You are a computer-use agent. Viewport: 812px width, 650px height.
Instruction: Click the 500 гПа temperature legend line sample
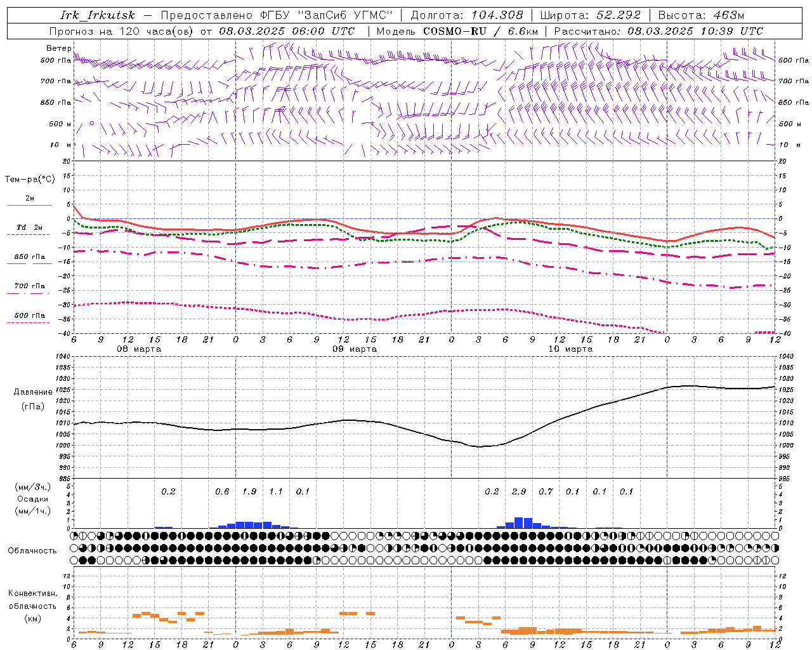tap(28, 322)
